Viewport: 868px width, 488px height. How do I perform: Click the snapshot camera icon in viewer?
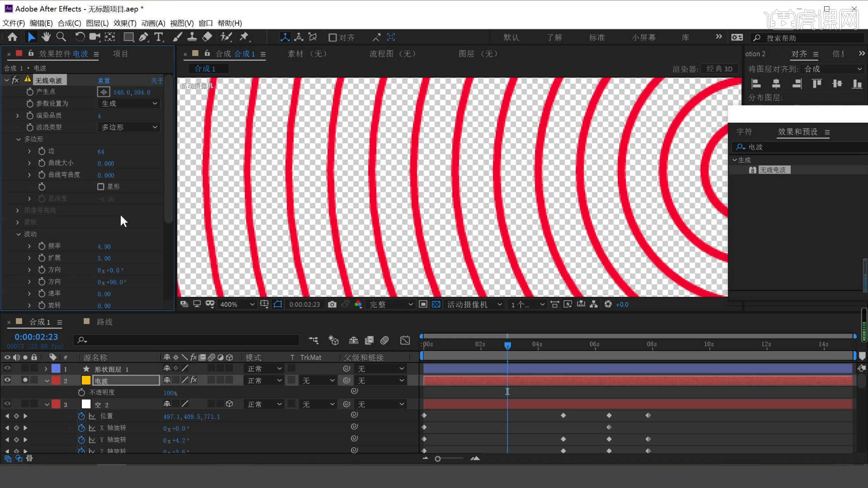tap(332, 305)
